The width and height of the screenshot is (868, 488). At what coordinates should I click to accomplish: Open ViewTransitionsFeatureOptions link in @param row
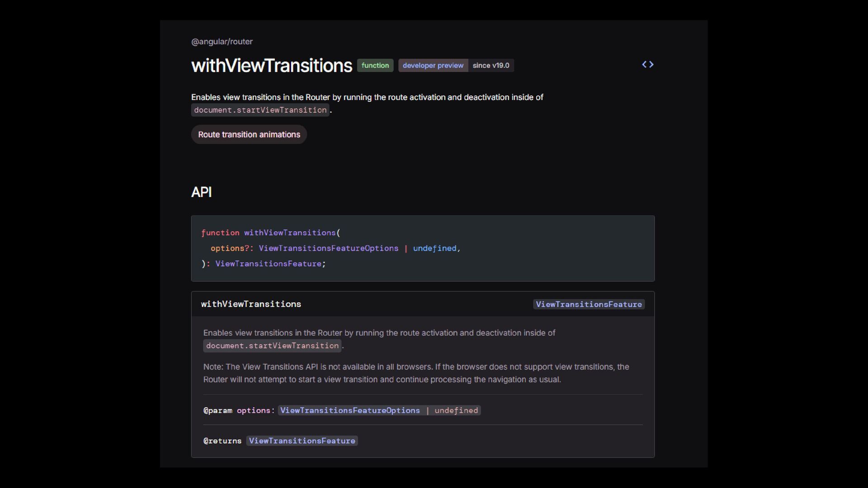(x=350, y=410)
